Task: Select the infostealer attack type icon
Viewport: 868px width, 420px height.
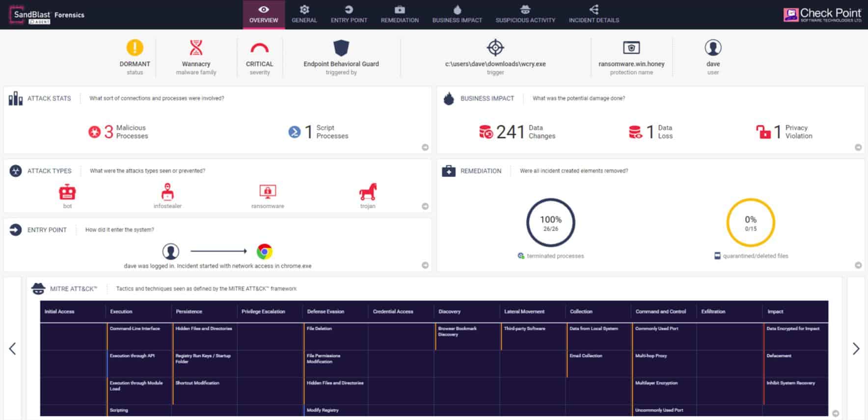Action: (168, 192)
